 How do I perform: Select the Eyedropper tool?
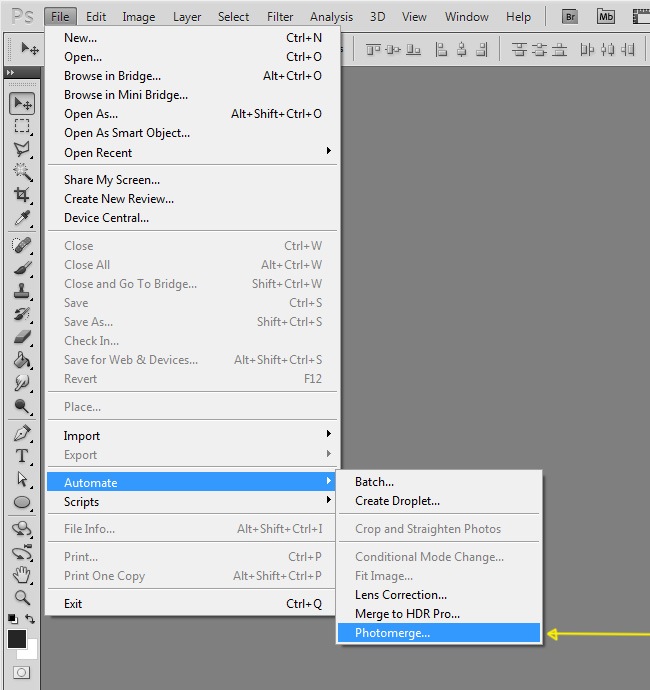pyautogui.click(x=22, y=218)
